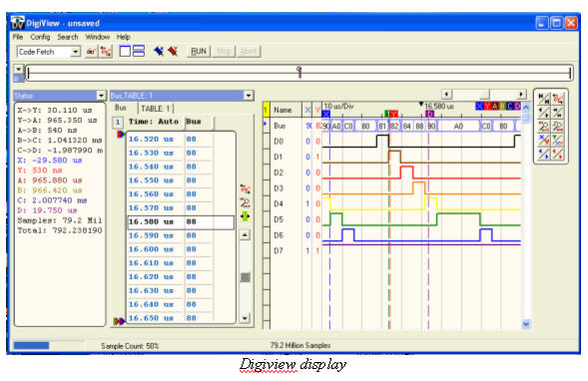Screen dimensions: 588x381
Task: Switch to the TABLE: 1 tab
Action: 156,109
